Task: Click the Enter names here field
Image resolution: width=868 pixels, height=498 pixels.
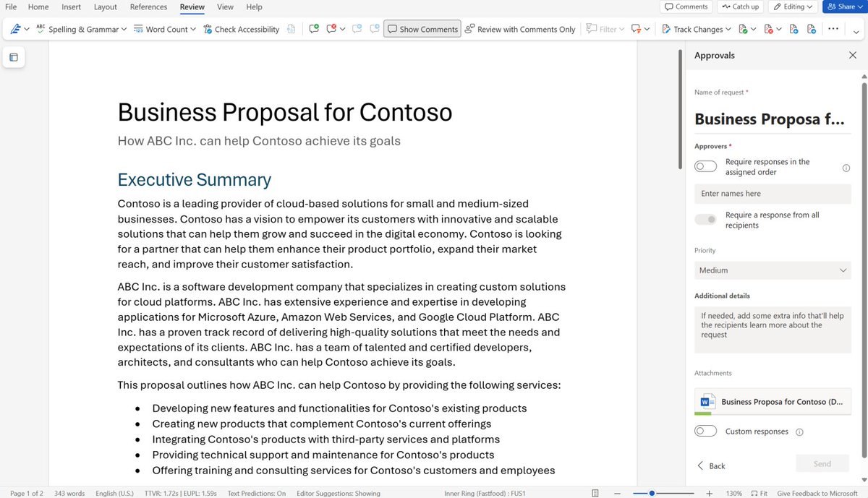Action: click(x=773, y=194)
